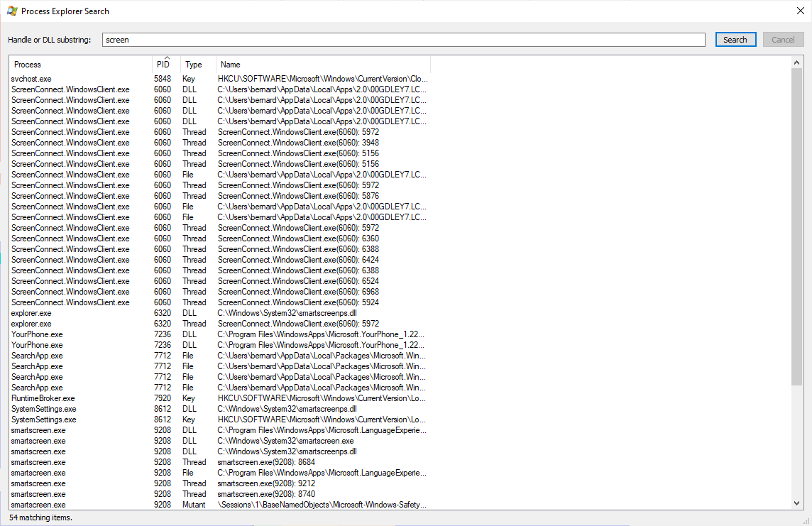Select thread entry ending 5924
Screen dimensions: 812x526
[298, 302]
